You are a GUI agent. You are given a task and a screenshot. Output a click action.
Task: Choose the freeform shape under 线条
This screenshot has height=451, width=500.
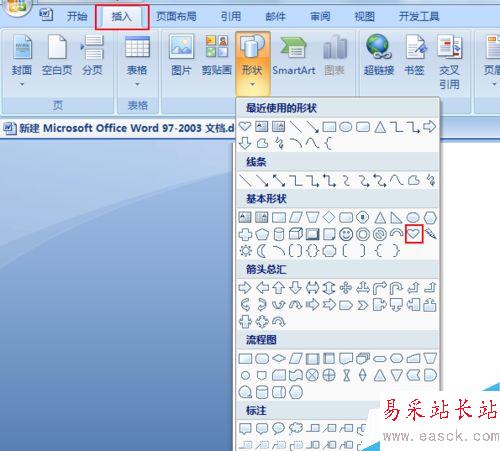click(x=414, y=180)
